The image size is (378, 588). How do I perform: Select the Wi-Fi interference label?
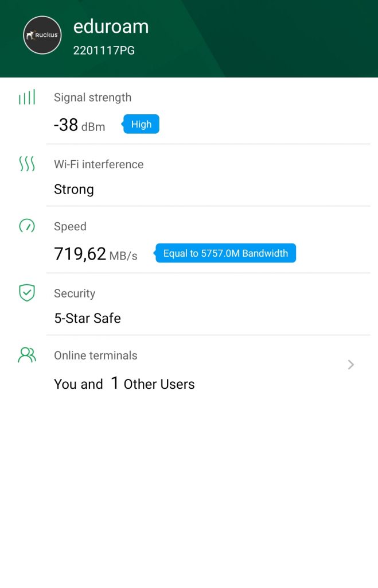pyautogui.click(x=99, y=164)
